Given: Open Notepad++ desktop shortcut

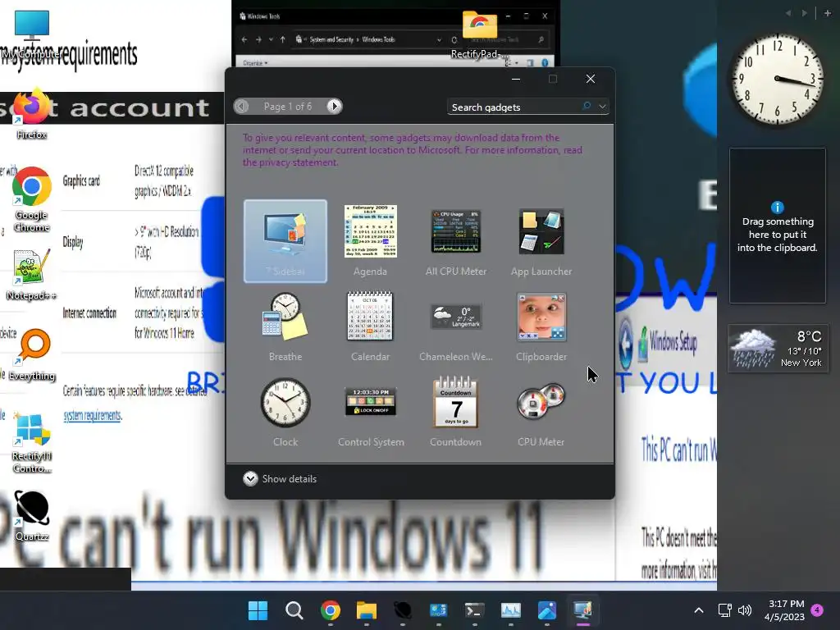Looking at the screenshot, I should point(32,274).
